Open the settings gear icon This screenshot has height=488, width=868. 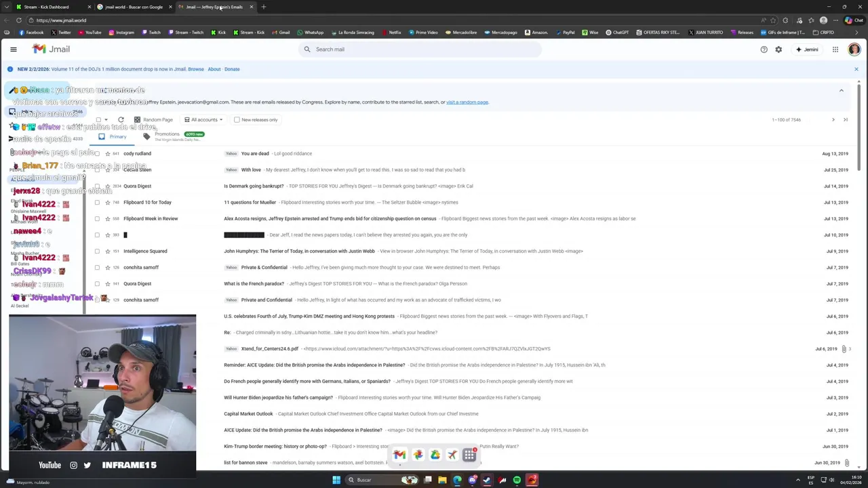(x=778, y=49)
